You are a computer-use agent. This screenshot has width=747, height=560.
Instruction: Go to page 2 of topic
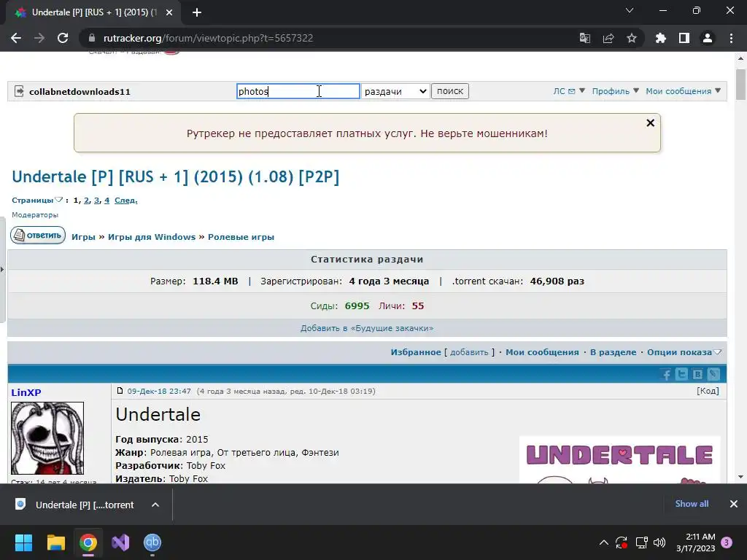[87, 200]
